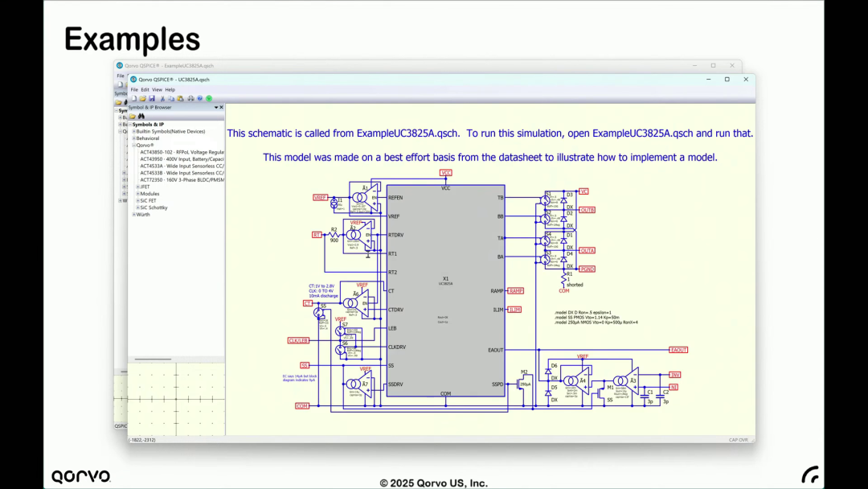868x489 pixels.
Task: Select the Ã6 amplifier symbol near CTDRV
Action: (357, 303)
